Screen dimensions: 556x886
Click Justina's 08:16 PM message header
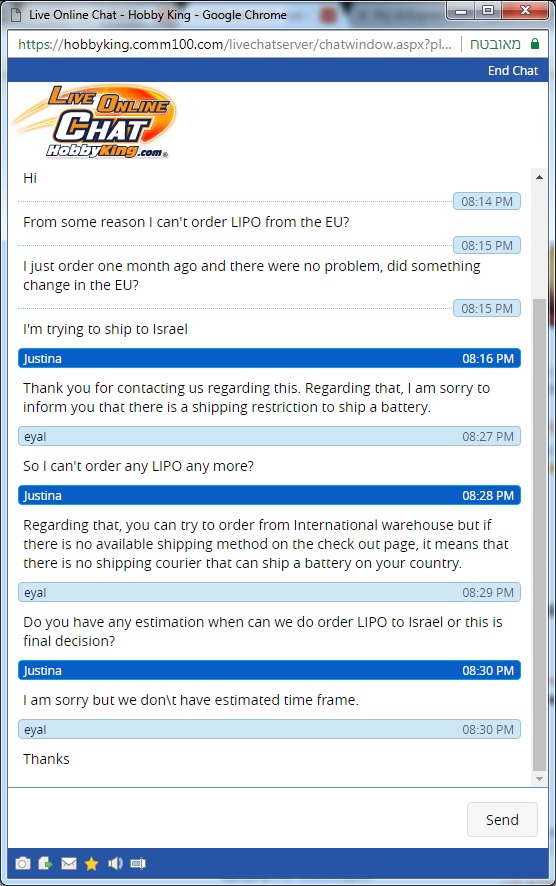(x=269, y=358)
